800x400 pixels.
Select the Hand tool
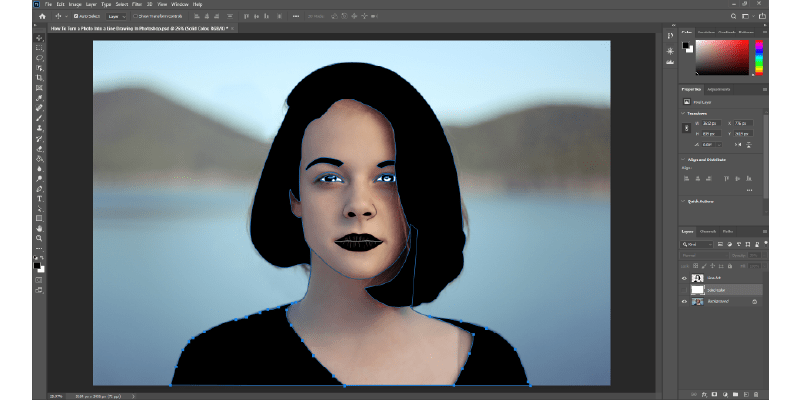39,228
